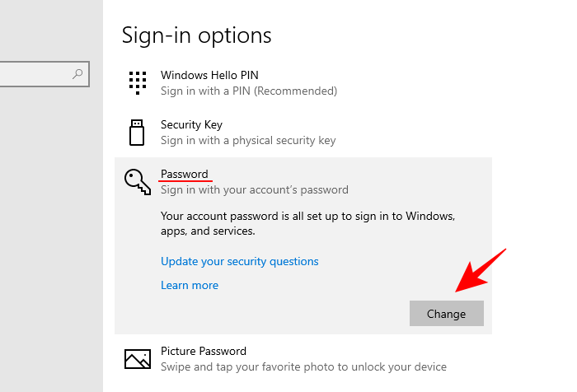Click "Sign in with a physical security key"
The image size is (577, 392).
coord(248,140)
